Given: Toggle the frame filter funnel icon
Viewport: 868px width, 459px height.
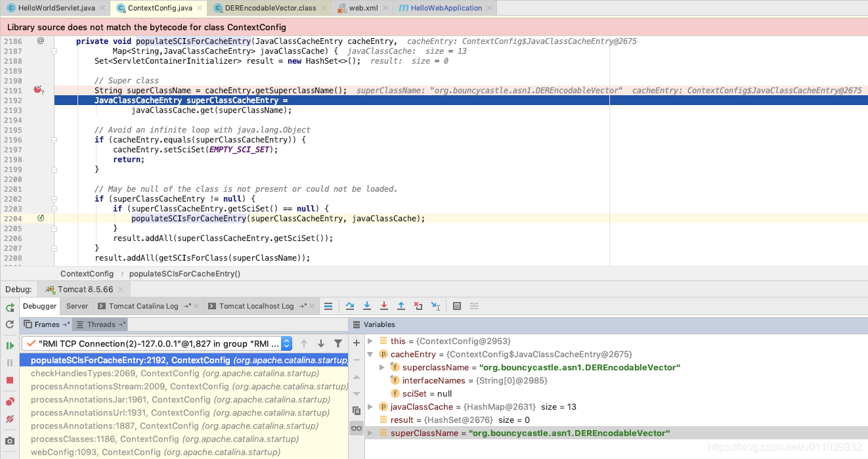Looking at the screenshot, I should (338, 343).
